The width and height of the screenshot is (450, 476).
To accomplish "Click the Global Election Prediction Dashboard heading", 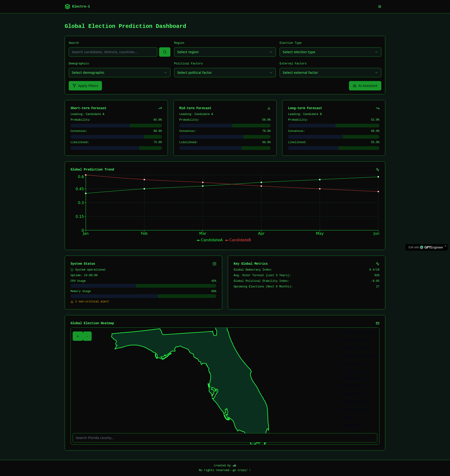I will click(125, 26).
